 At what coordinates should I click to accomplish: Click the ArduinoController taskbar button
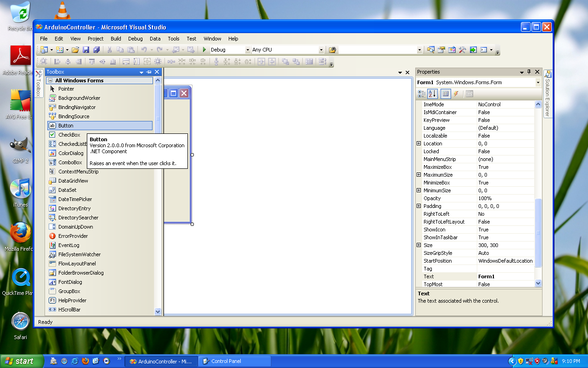(x=162, y=361)
